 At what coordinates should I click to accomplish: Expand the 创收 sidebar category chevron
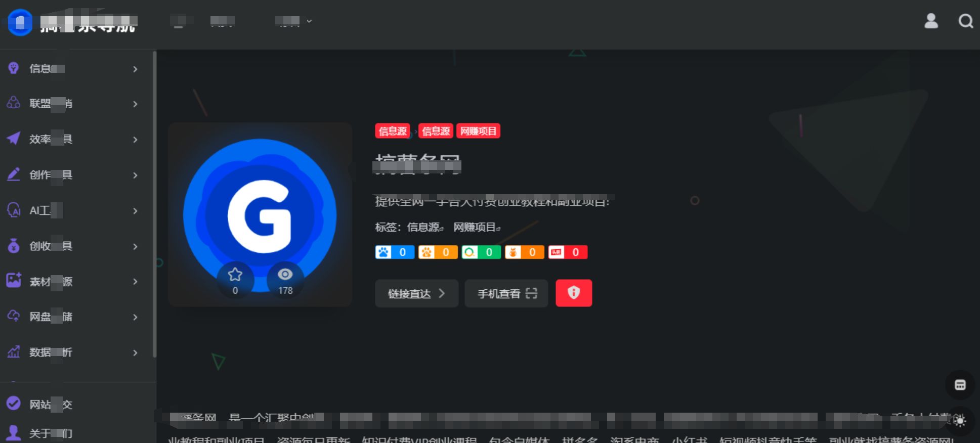point(135,246)
